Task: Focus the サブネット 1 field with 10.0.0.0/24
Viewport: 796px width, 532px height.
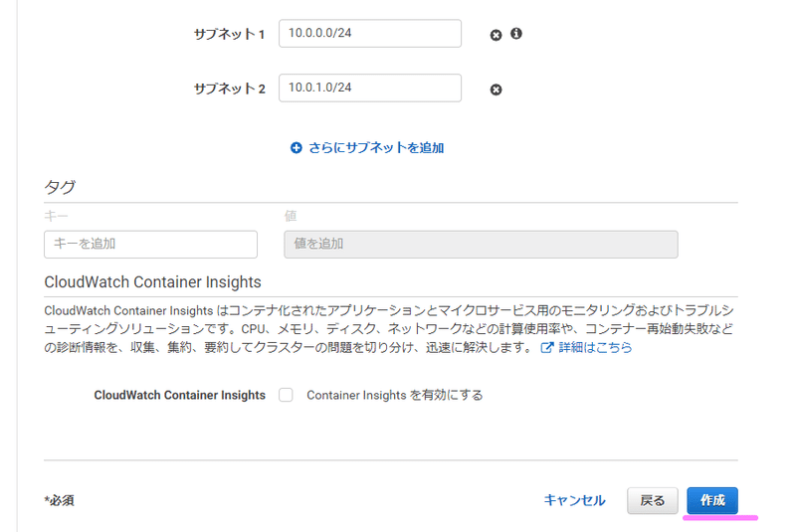Action: click(x=370, y=34)
